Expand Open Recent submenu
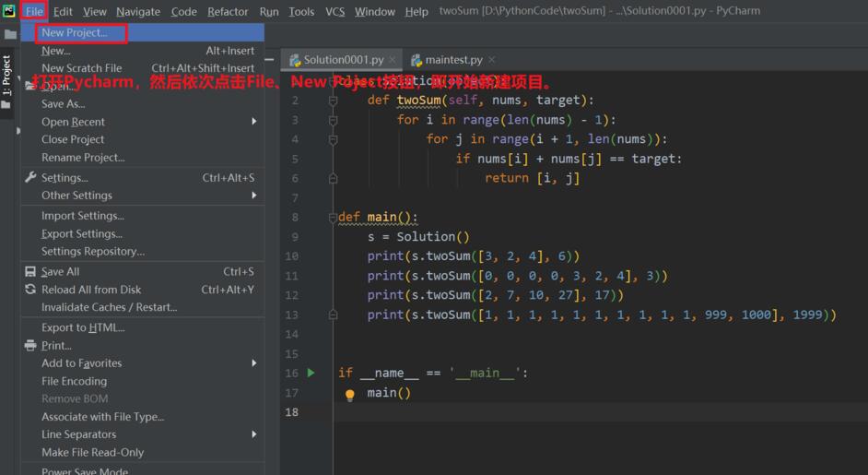Screen dimensions: 868x475 tap(142, 122)
